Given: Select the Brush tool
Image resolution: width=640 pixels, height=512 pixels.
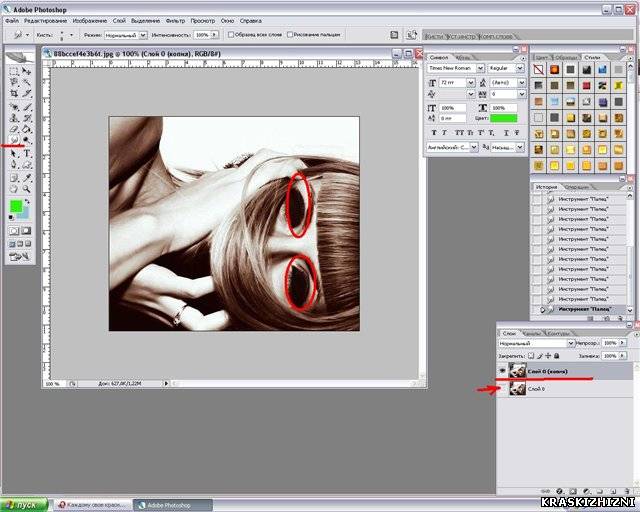Looking at the screenshot, I should click(x=27, y=107).
